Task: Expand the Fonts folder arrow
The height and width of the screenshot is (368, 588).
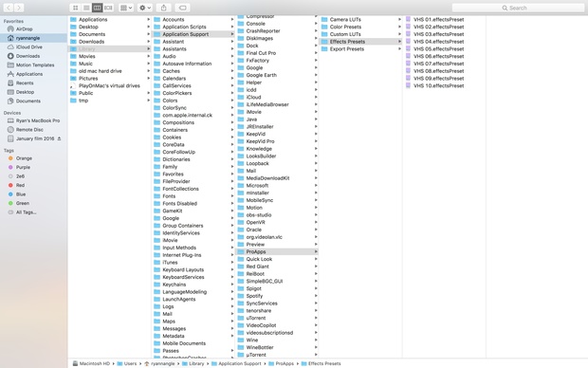Action: point(232,196)
